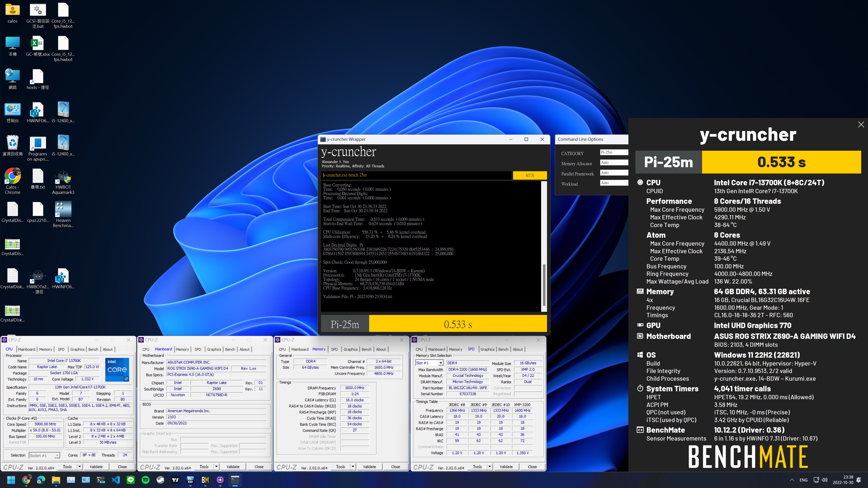Open Visual Studio Code from the taskbar
Screen dimensions: 868x488
116,480
